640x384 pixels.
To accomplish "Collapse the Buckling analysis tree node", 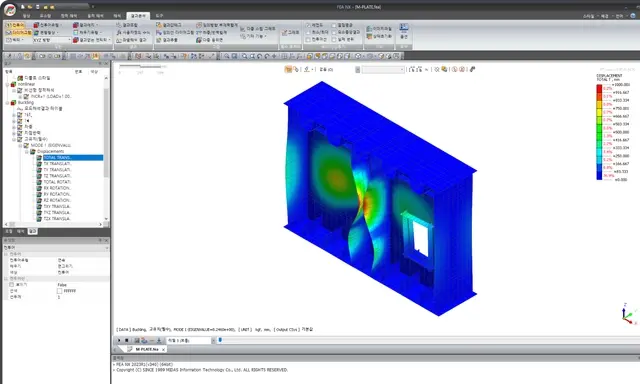I will pos(7,103).
